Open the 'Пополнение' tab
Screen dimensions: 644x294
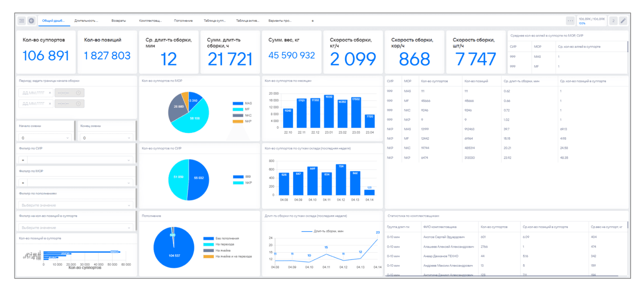point(183,20)
